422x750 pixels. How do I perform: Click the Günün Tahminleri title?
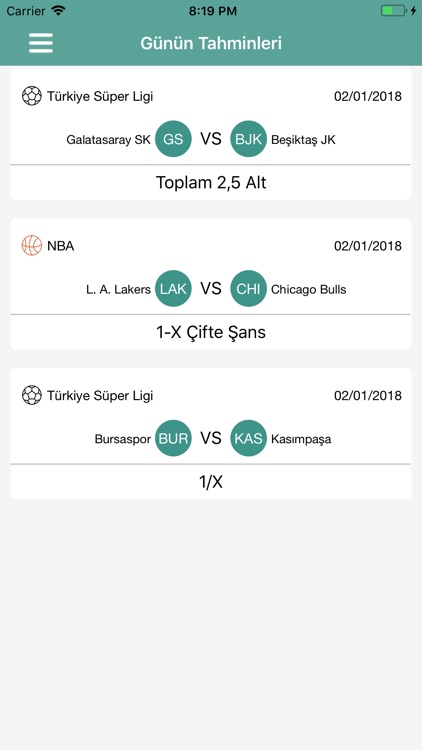click(211, 43)
